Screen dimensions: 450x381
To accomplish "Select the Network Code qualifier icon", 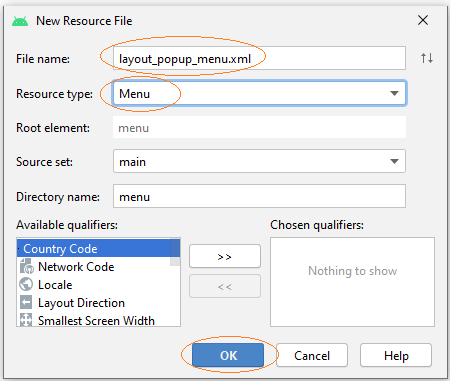I will pos(26,267).
